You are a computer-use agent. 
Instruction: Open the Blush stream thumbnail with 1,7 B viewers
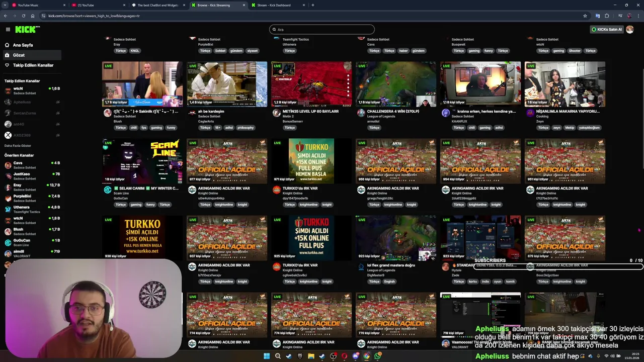pos(142,84)
